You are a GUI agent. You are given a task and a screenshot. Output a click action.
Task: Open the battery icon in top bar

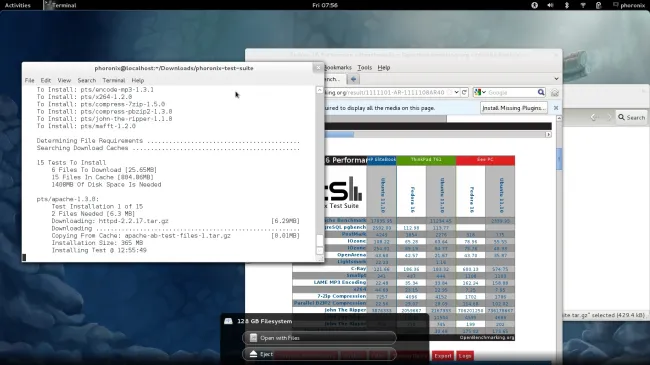(599, 5)
